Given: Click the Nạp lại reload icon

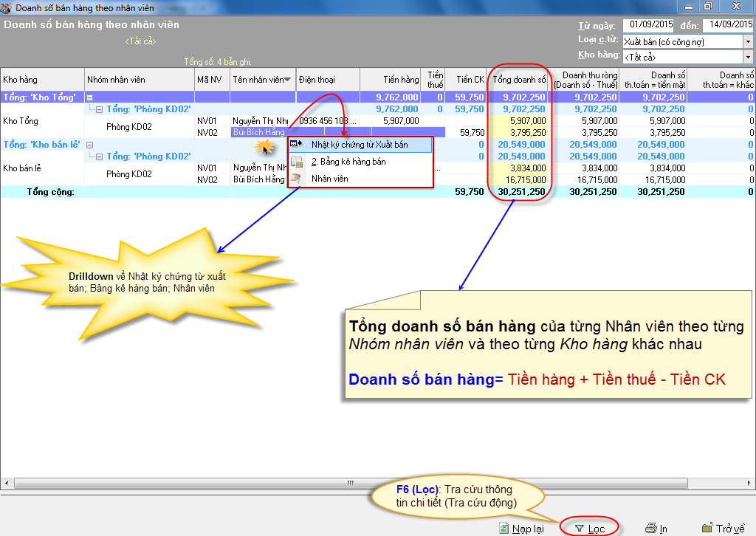Looking at the screenshot, I should click(x=504, y=529).
